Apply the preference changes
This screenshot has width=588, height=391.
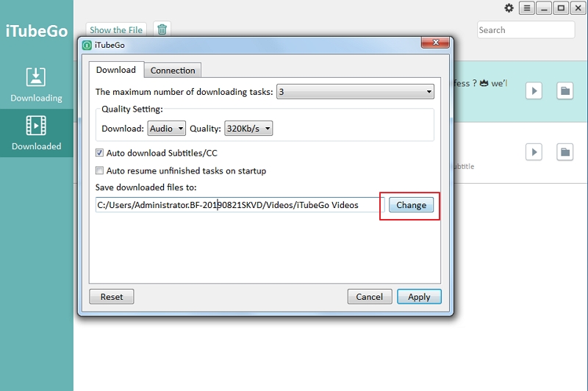coord(419,297)
